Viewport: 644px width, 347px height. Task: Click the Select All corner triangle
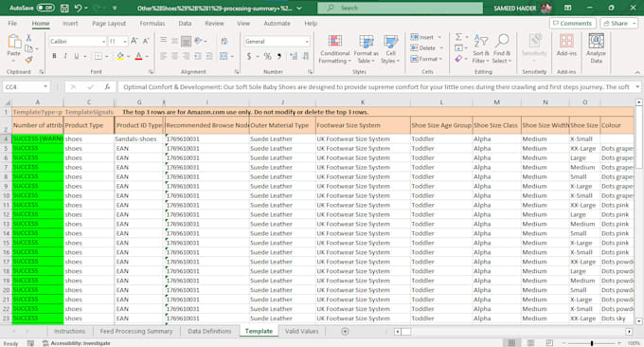7,102
